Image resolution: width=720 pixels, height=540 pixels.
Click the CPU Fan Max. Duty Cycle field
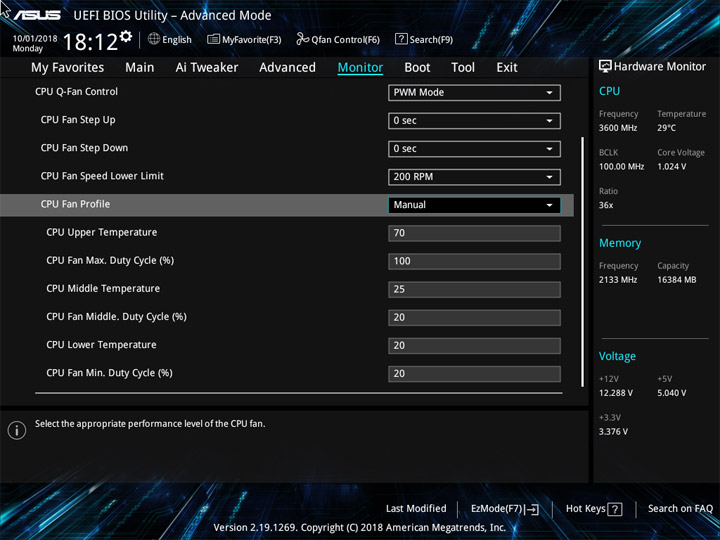[474, 261]
